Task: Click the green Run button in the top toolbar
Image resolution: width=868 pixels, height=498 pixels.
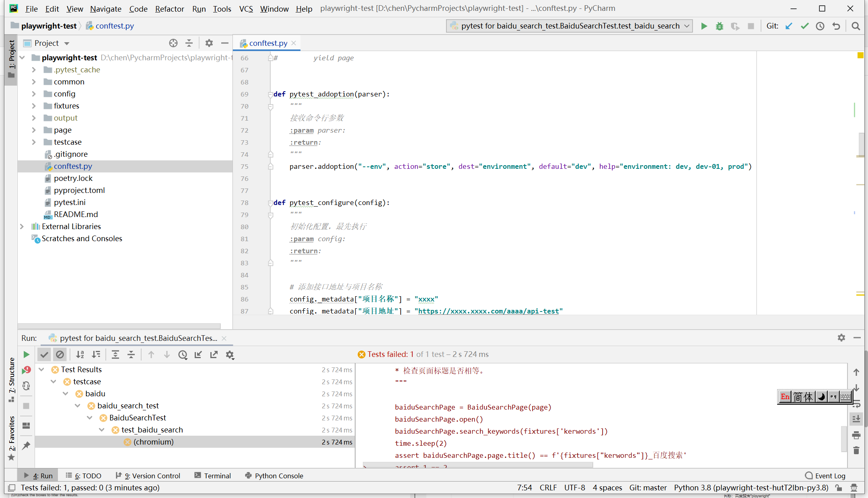Action: [x=704, y=26]
